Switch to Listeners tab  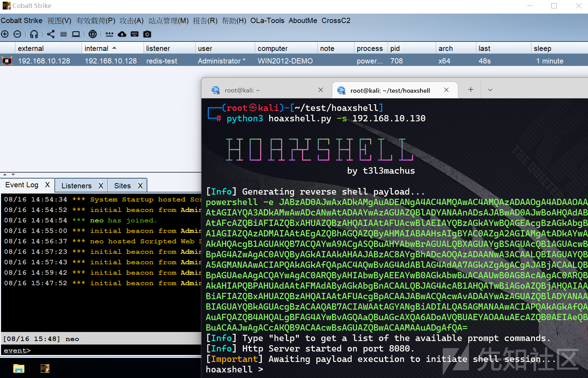tap(76, 186)
